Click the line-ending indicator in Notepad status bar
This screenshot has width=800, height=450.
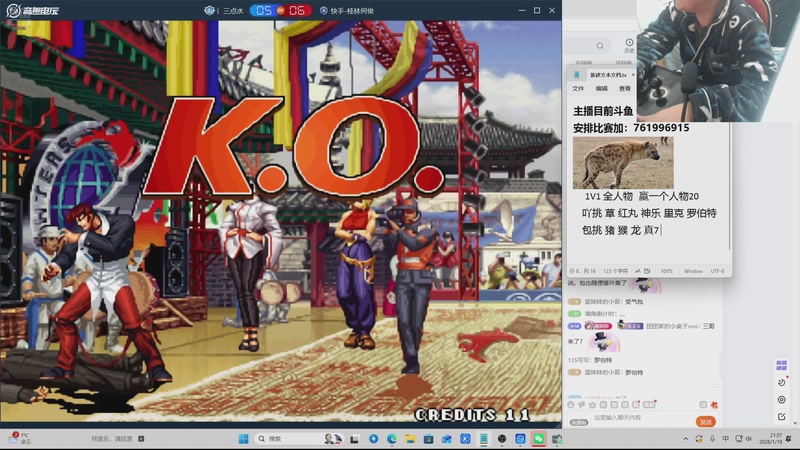point(693,271)
